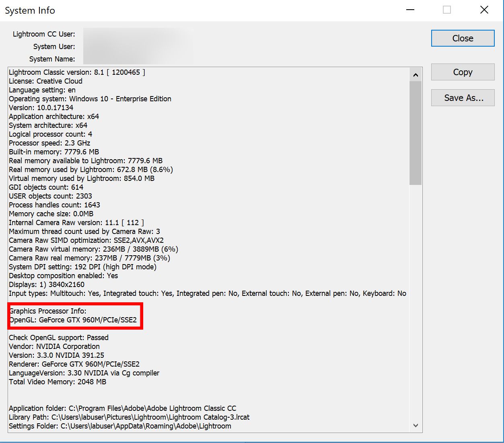Screen dimensions: 504x443
Task: Click the 'Settings Folder' path line
Action: click(x=120, y=426)
